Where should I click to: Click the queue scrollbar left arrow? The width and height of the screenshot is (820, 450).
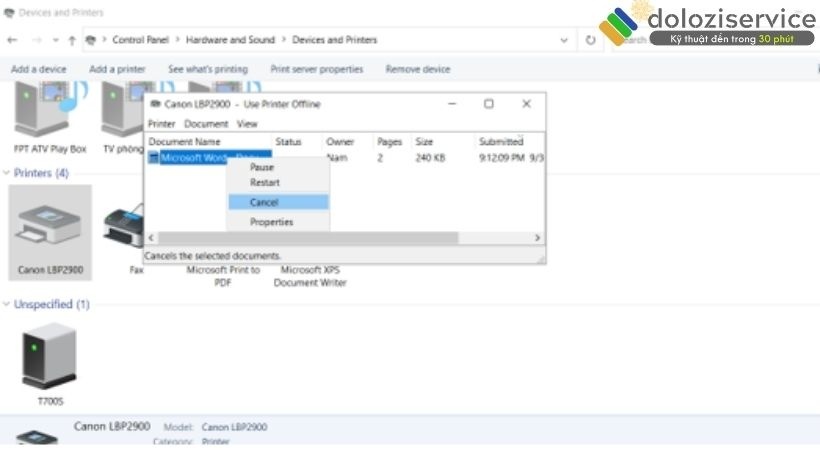(x=151, y=238)
